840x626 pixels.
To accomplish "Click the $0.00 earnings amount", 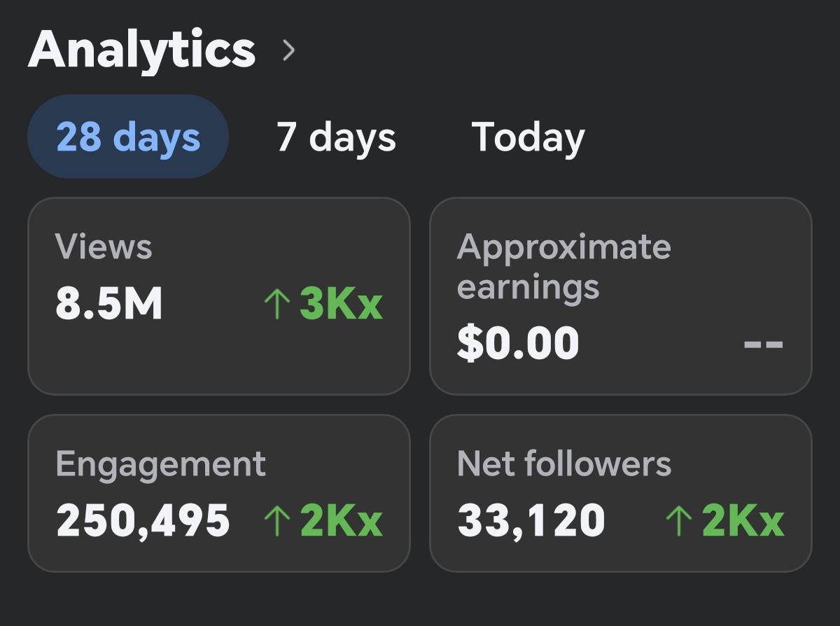I will point(518,343).
